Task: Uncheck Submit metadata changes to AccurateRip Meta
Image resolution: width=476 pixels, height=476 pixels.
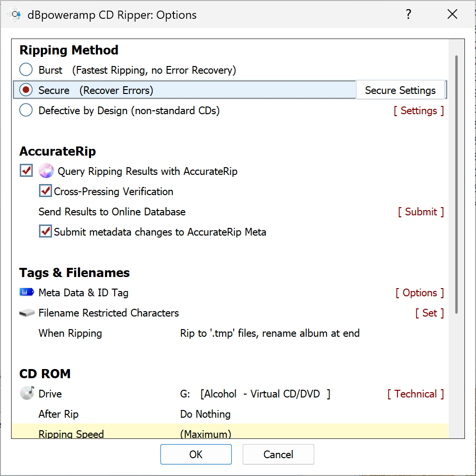Action: pos(45,231)
